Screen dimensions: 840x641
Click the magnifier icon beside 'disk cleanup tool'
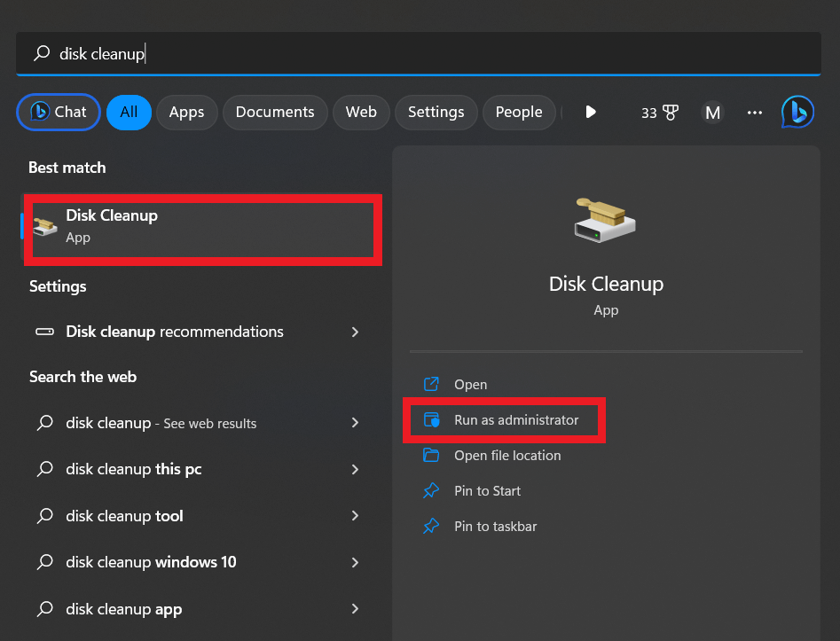coord(45,516)
